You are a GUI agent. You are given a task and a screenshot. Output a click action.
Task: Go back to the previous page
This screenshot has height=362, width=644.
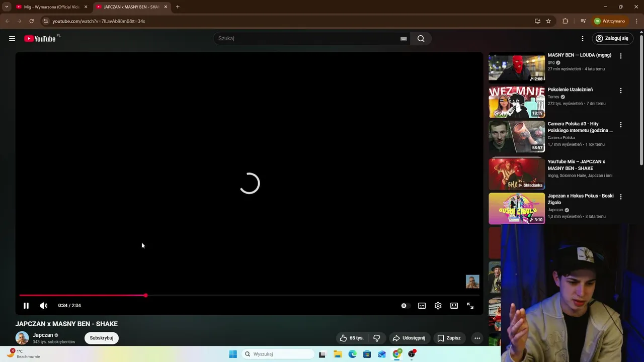click(x=8, y=21)
